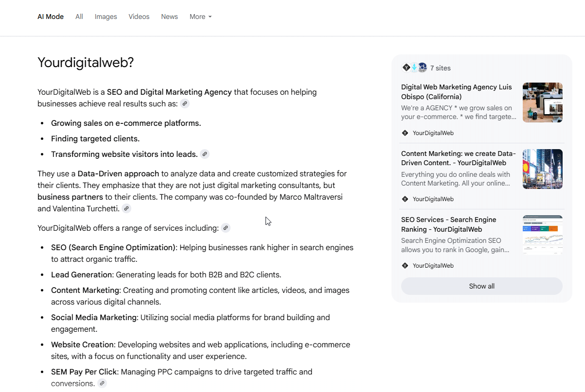Click the Times Square thumbnail for Content Marketing
The width and height of the screenshot is (585, 392).
(x=542, y=169)
